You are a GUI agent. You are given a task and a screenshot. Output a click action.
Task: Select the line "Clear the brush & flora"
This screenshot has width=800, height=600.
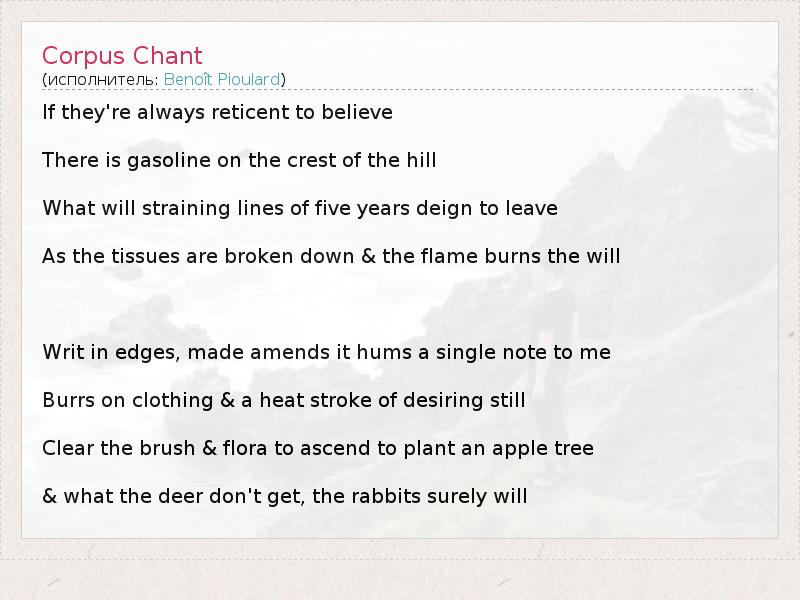[x=318, y=448]
